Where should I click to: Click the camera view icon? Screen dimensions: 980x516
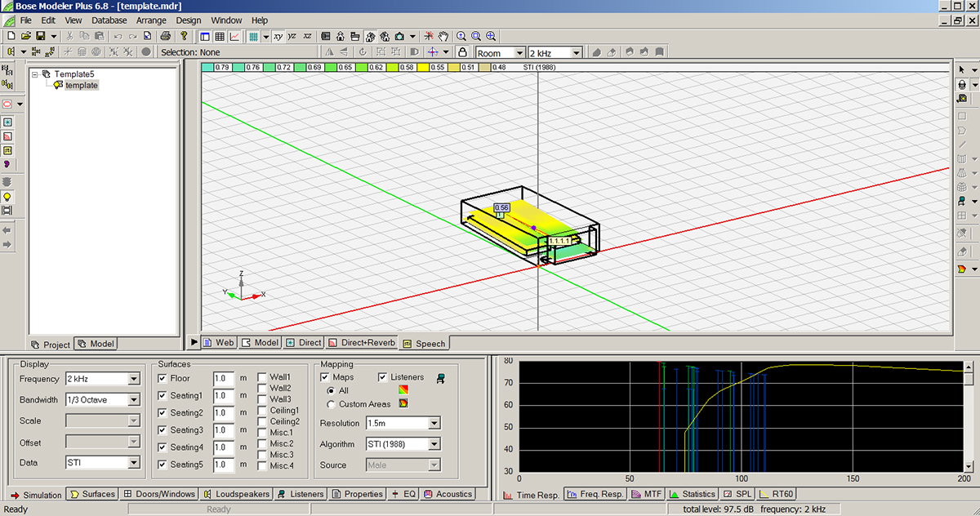point(399,36)
